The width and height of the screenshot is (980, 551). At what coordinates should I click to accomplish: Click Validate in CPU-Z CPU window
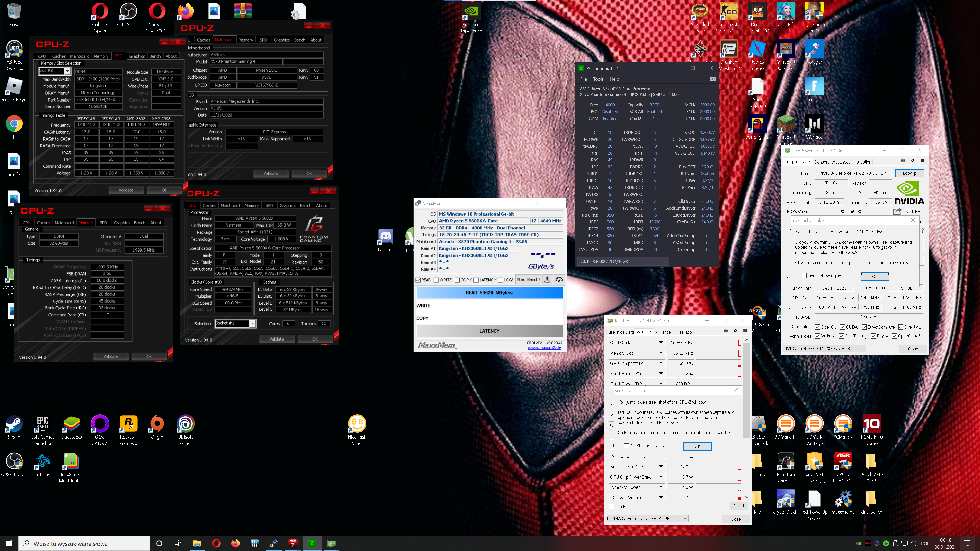point(277,339)
